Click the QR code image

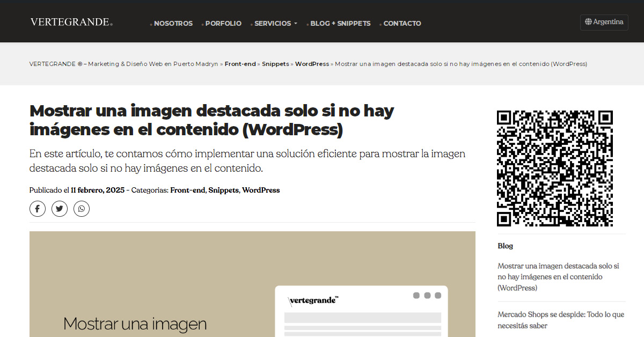click(554, 169)
